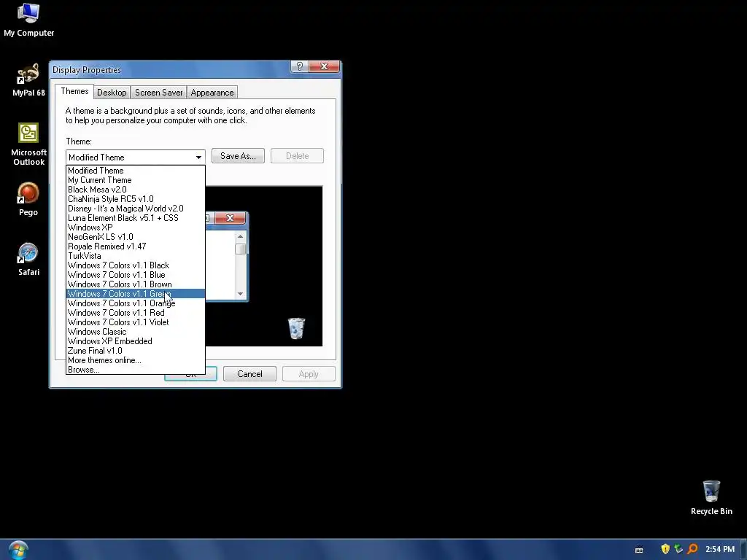Launch the MyPal 68 browser shortcut
The height and width of the screenshot is (560, 747).
(28, 80)
